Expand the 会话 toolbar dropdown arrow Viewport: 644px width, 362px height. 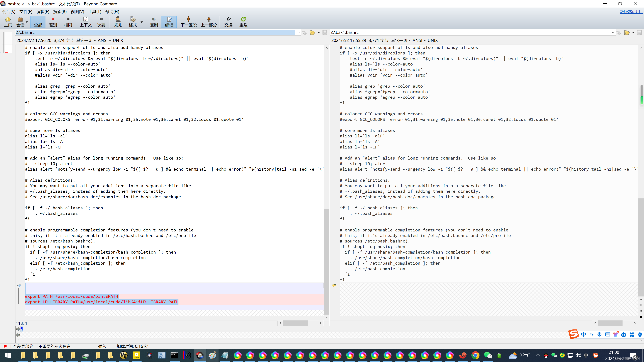tap(27, 22)
